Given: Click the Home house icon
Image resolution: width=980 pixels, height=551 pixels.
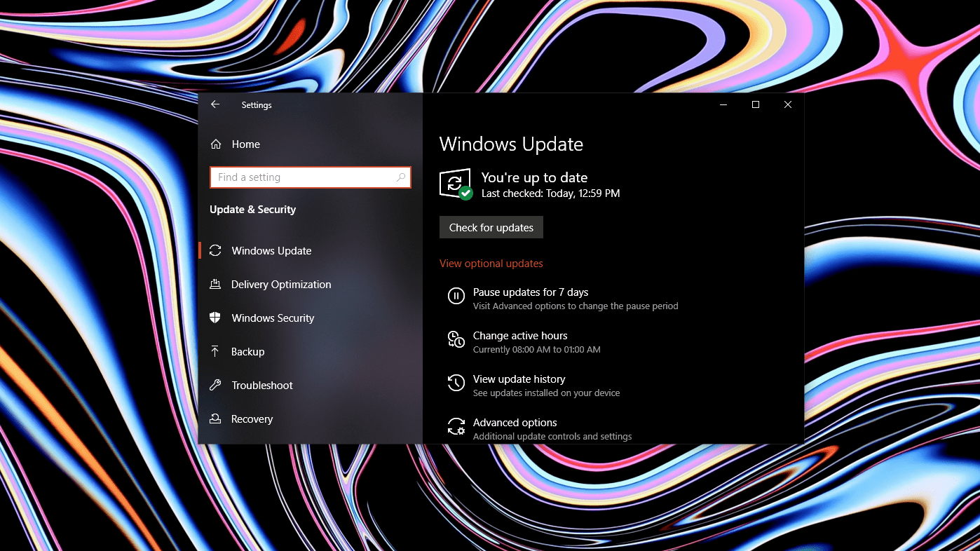Looking at the screenshot, I should coord(216,144).
